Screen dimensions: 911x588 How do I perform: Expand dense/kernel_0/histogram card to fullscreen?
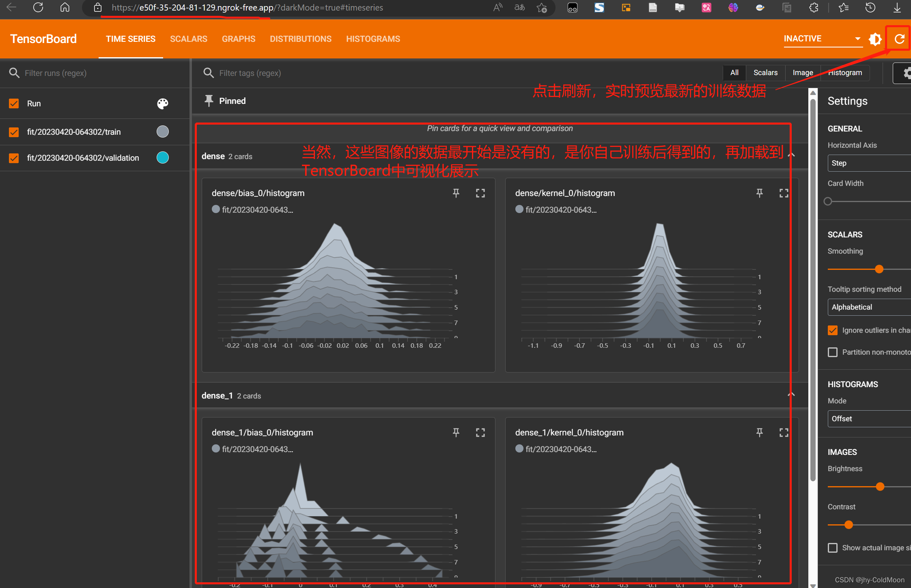tap(784, 193)
